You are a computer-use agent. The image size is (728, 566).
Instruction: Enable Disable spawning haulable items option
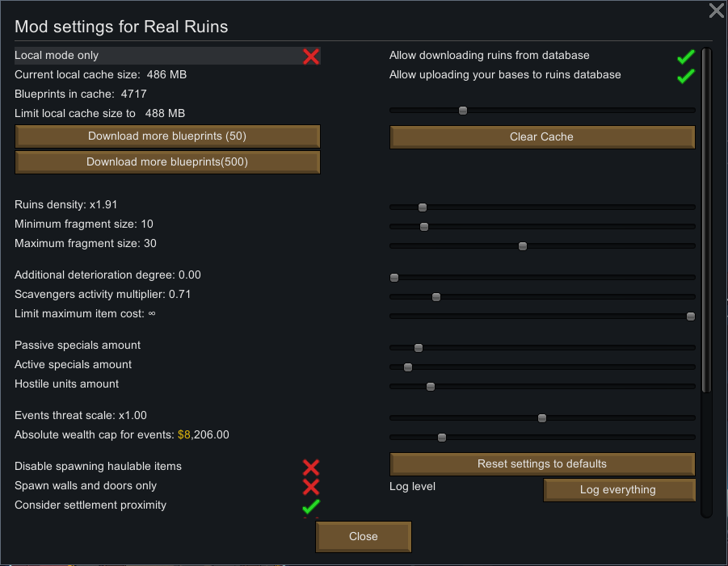[310, 467]
